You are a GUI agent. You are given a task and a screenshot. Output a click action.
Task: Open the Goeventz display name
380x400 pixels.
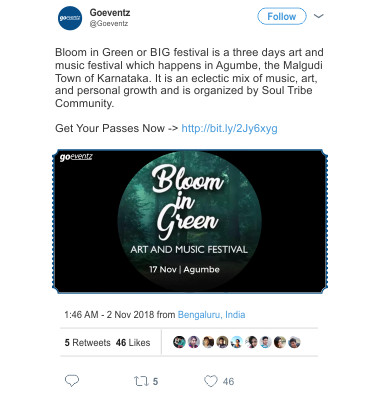pyautogui.click(x=110, y=13)
